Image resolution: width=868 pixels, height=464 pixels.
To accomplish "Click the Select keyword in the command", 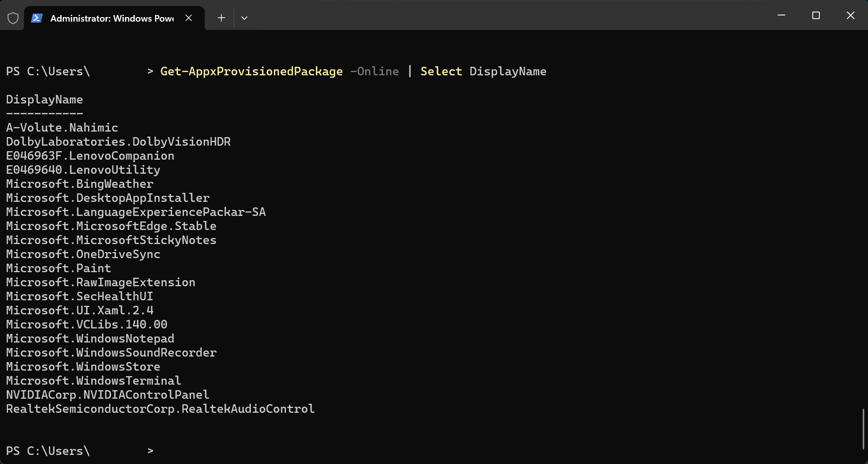I will tap(441, 71).
